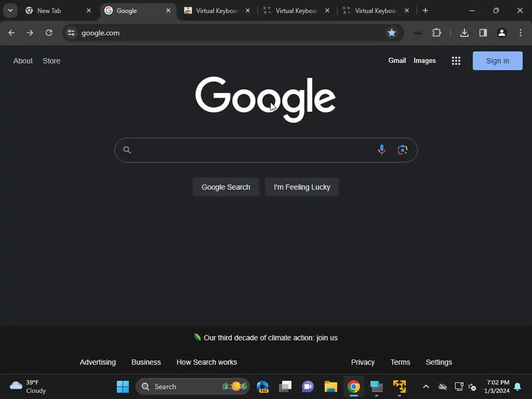Reload the current page
The width and height of the screenshot is (532, 399).
tap(49, 33)
